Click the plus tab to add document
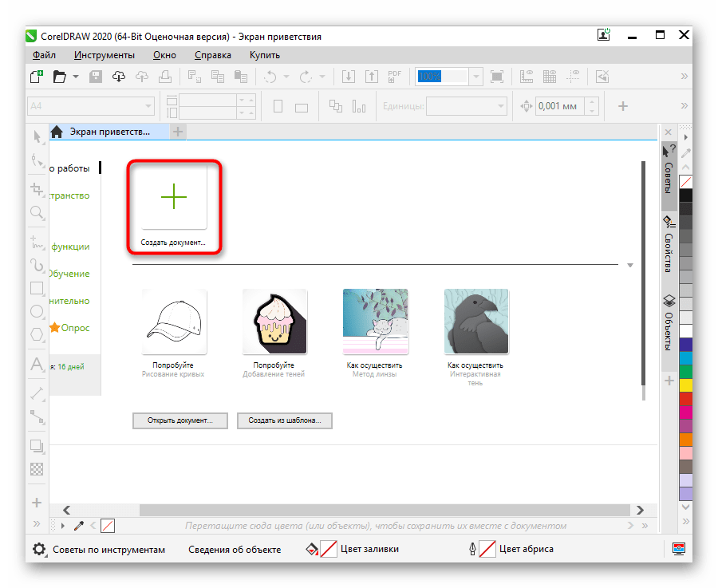 click(178, 132)
